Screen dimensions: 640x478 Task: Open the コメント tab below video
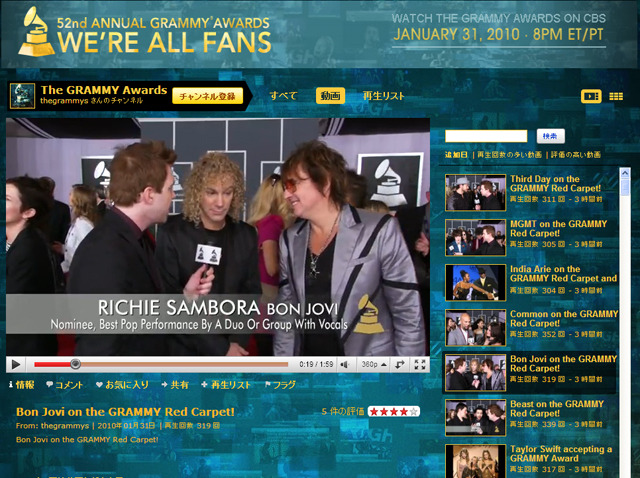pos(64,385)
